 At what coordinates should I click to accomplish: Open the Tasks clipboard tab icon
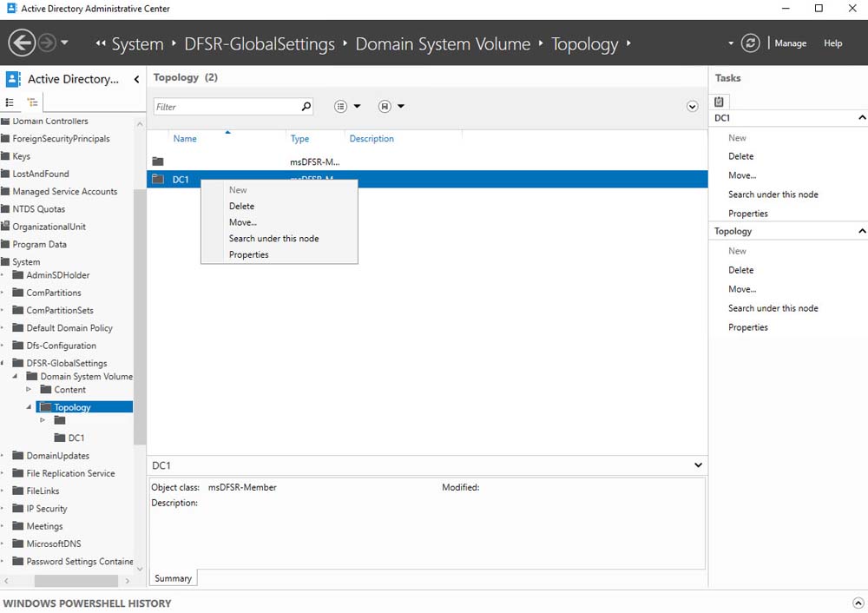pos(720,102)
